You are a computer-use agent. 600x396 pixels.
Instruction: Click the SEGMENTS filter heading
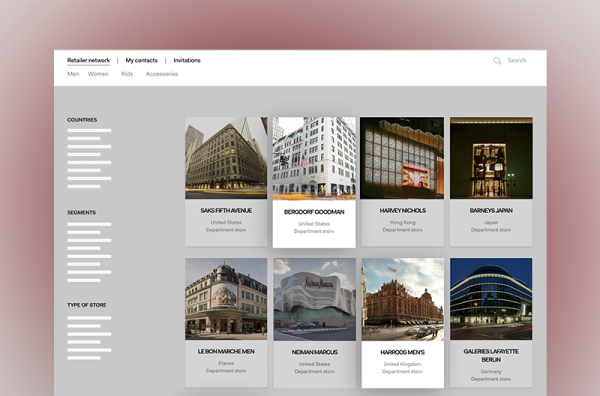82,212
